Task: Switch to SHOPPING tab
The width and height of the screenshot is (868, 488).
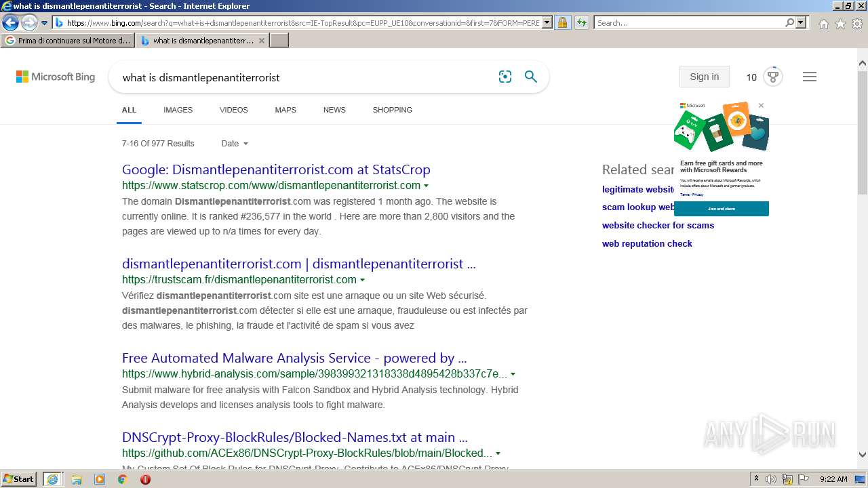Action: tap(392, 110)
